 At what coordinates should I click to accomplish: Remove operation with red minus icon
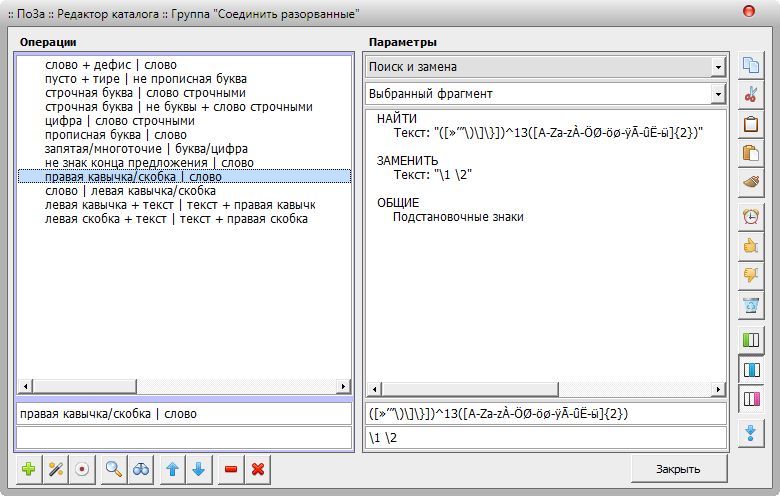(x=231, y=469)
